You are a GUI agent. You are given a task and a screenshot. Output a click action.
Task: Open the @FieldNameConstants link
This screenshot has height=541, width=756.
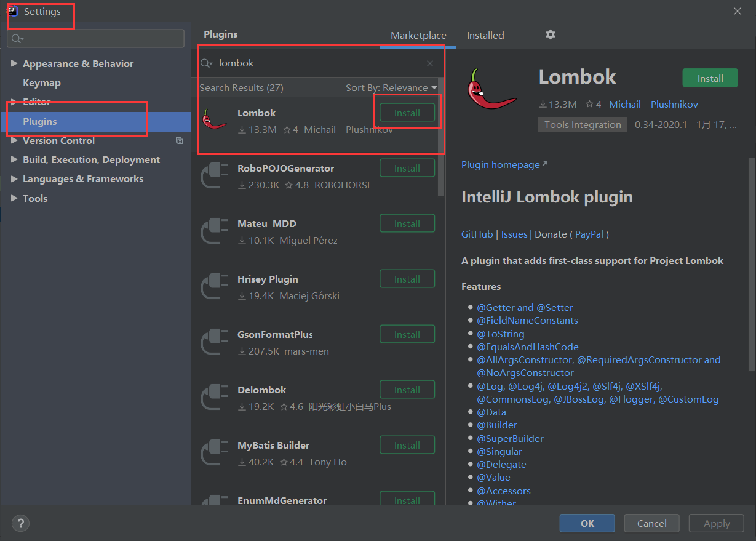click(527, 321)
